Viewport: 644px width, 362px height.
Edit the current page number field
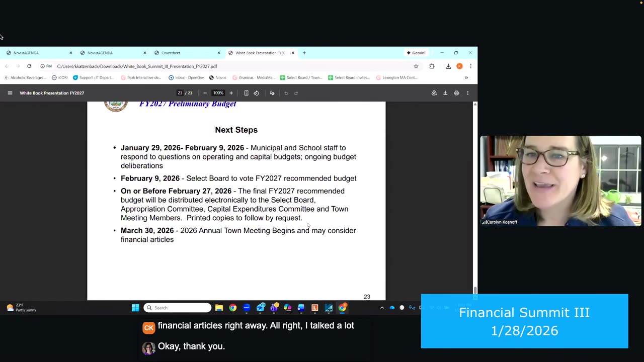(x=180, y=93)
